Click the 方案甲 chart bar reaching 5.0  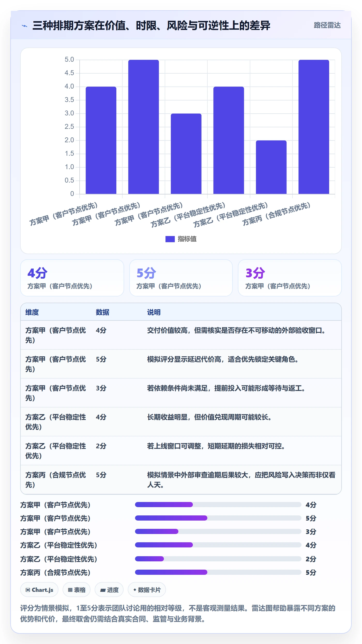[144, 127]
